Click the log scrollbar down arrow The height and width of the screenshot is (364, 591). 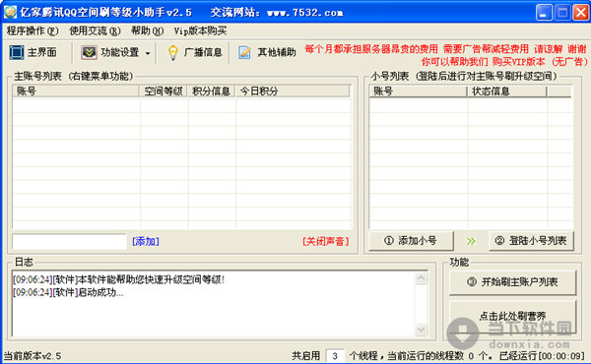(421, 330)
